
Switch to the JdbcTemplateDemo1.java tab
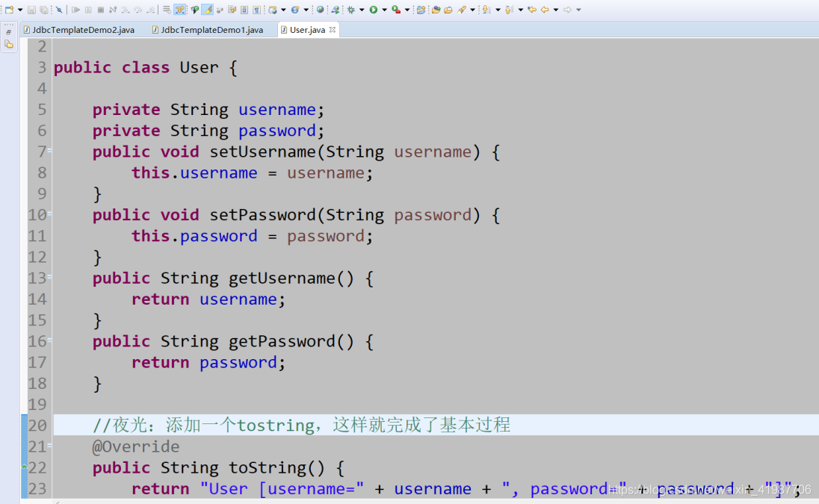(207, 30)
